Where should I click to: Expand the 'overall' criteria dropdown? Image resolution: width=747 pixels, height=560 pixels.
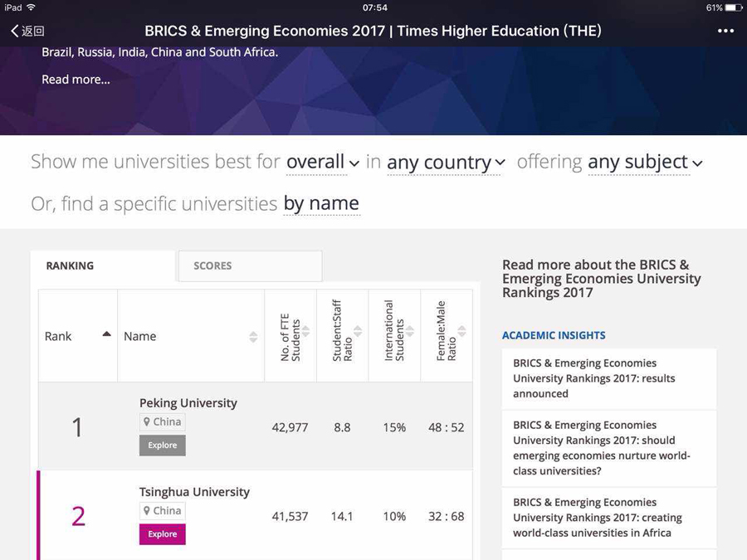[323, 163]
